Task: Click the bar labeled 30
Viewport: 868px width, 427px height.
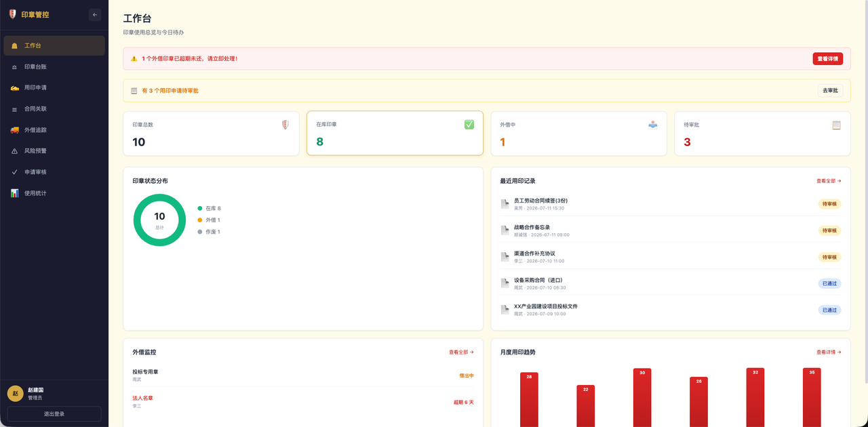Action: [x=642, y=398]
